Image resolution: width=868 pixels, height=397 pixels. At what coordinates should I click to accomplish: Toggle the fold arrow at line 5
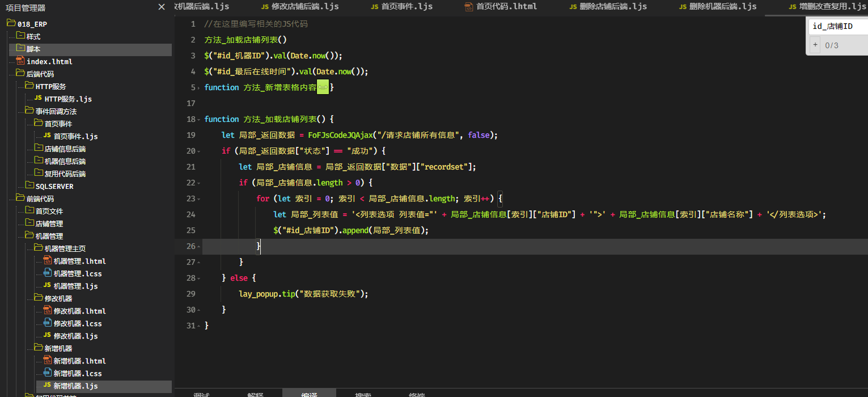coord(198,88)
